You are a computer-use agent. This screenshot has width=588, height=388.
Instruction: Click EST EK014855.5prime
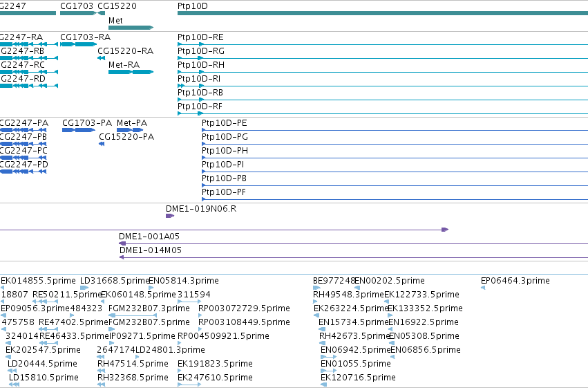[38, 281]
